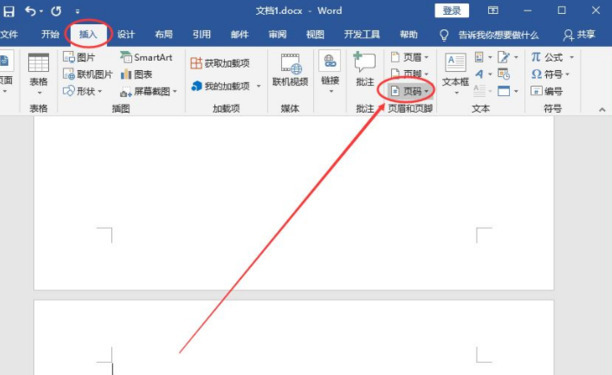Insert a picture with 图片

pos(79,57)
